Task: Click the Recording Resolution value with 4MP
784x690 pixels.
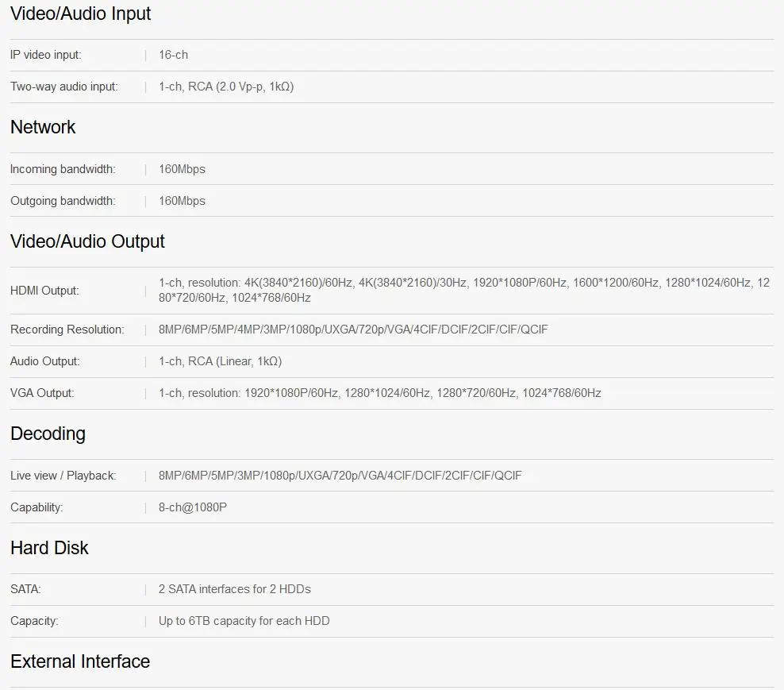Action: [x=353, y=330]
